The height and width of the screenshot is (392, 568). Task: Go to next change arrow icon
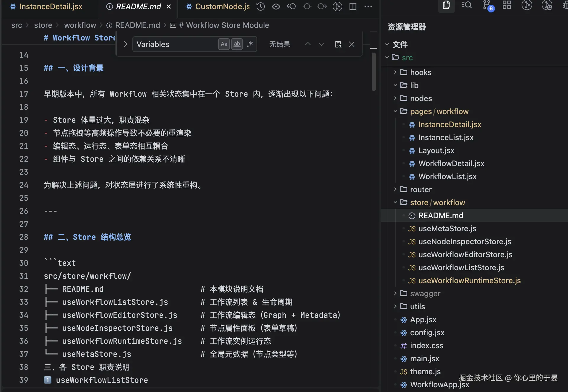[x=322, y=6]
